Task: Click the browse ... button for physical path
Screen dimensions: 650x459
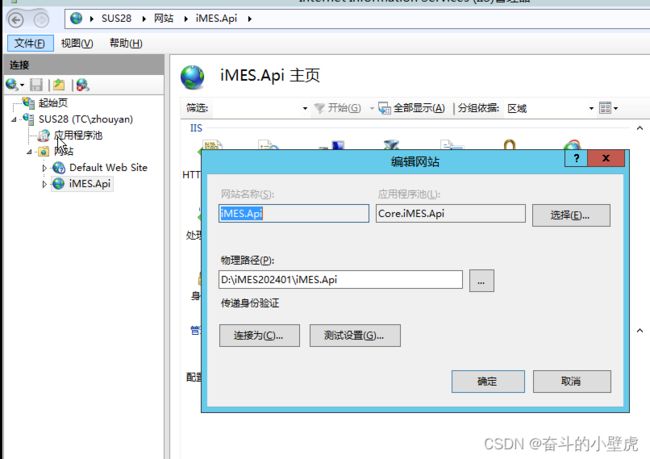Action: tap(481, 281)
